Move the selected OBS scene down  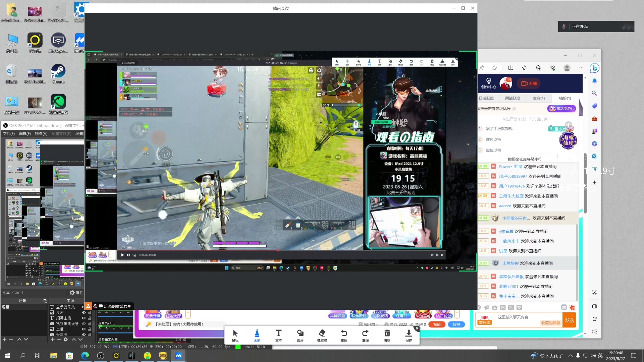point(26,340)
